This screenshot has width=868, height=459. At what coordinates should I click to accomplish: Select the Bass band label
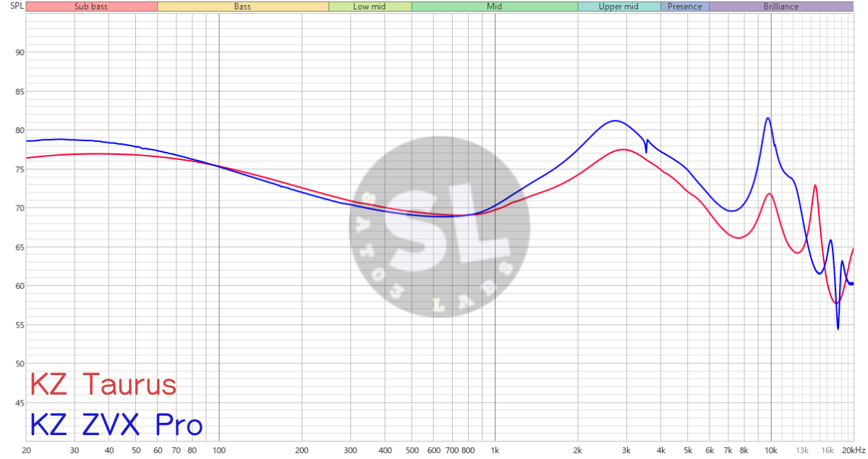pyautogui.click(x=242, y=7)
